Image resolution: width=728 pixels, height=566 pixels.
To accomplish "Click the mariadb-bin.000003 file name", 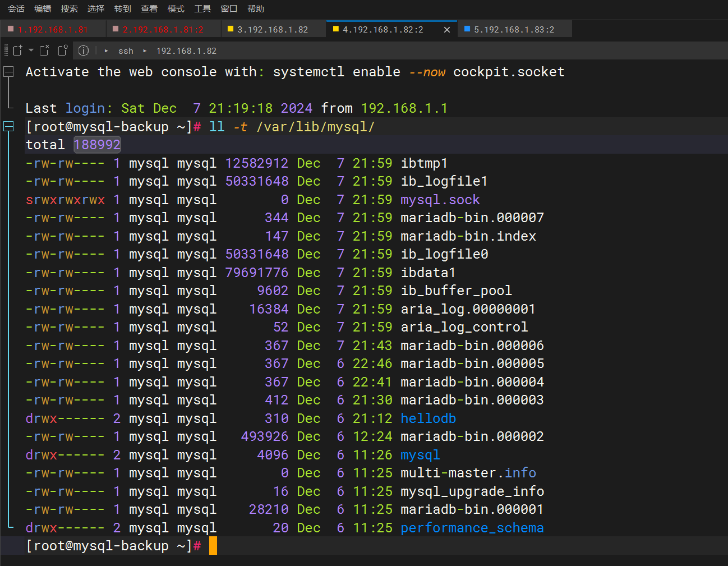I will pyautogui.click(x=472, y=400).
